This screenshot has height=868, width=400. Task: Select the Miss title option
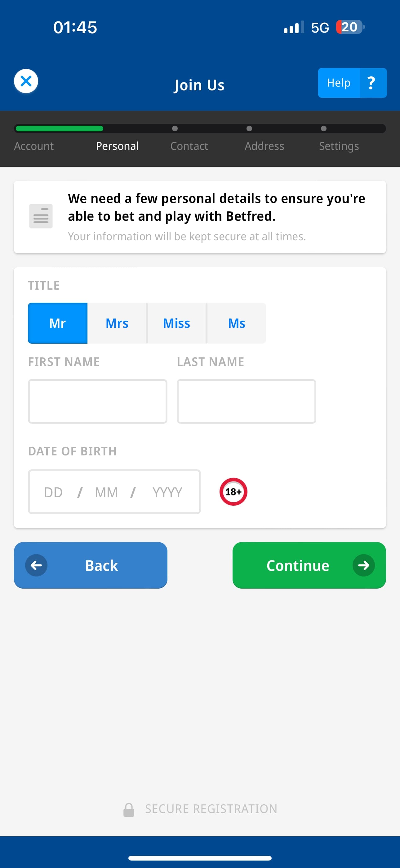(176, 323)
